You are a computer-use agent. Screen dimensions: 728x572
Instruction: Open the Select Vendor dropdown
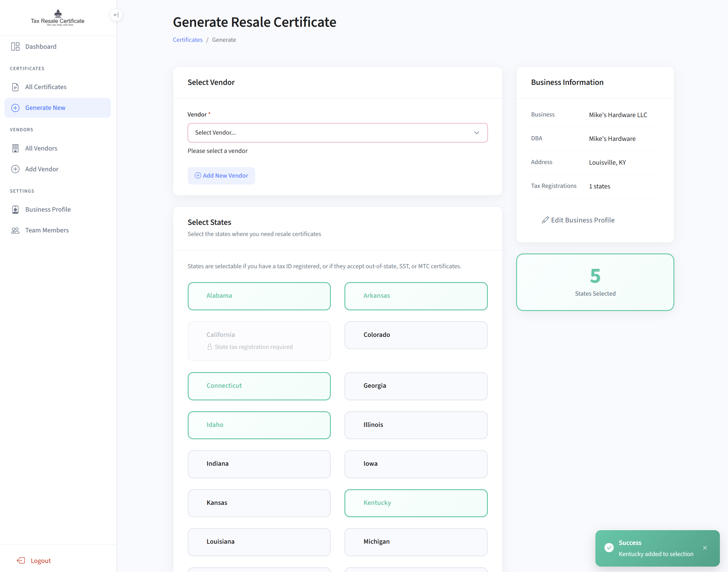(337, 133)
